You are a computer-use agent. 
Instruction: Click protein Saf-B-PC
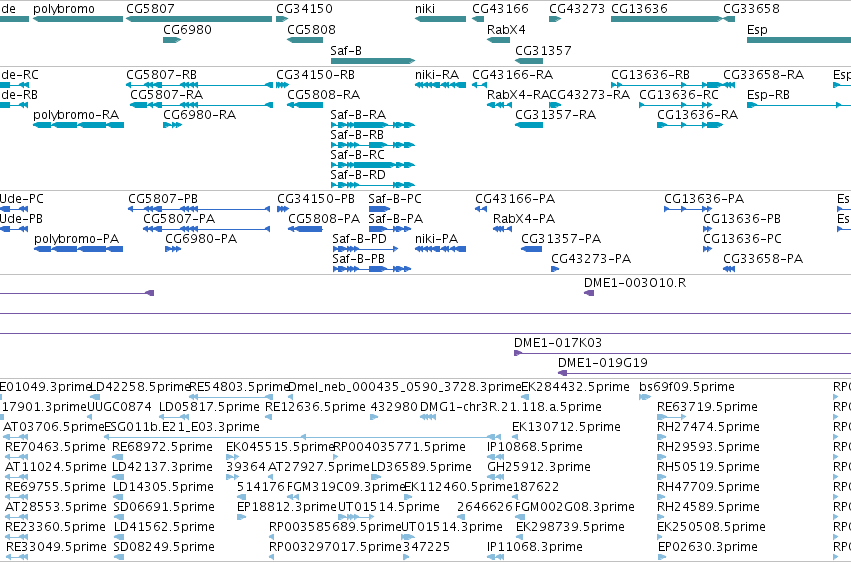click(395, 199)
